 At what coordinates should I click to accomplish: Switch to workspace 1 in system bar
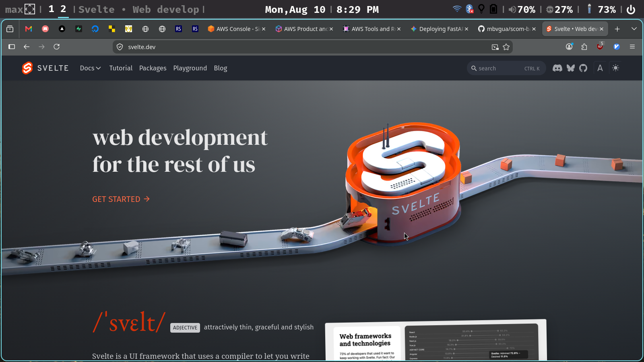coord(51,9)
